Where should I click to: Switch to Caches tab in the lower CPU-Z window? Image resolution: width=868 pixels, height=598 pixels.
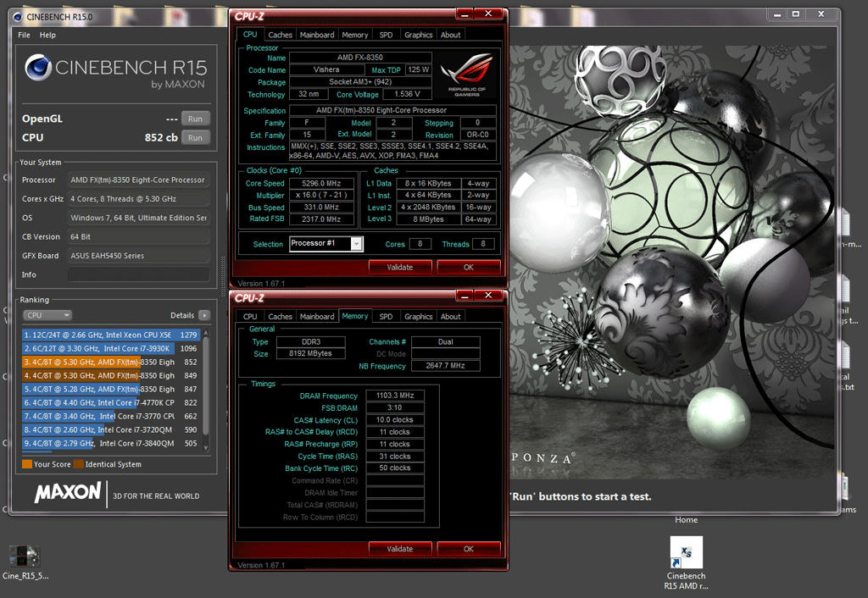(280, 317)
